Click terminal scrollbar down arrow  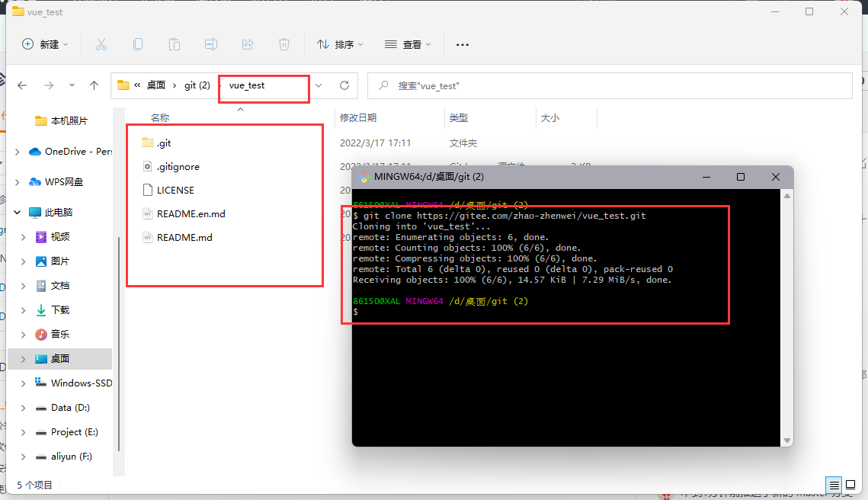(x=786, y=441)
